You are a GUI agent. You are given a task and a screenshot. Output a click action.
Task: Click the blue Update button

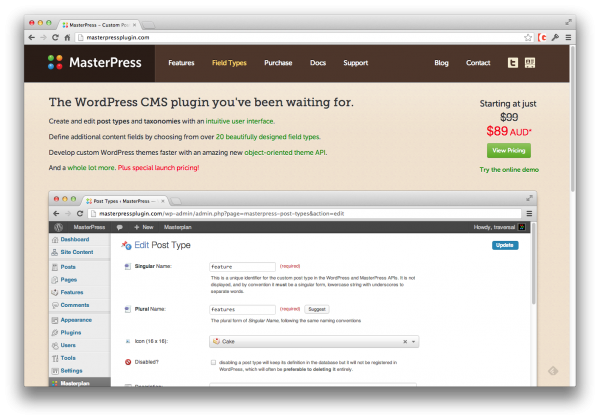point(505,245)
